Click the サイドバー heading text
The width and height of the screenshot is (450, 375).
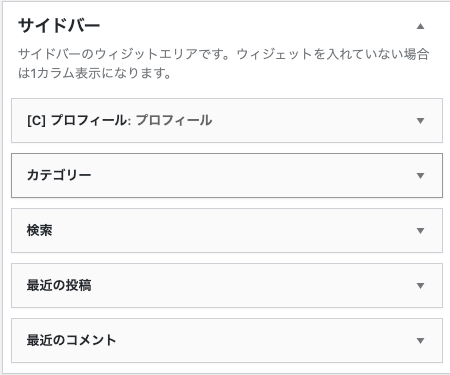(x=59, y=26)
